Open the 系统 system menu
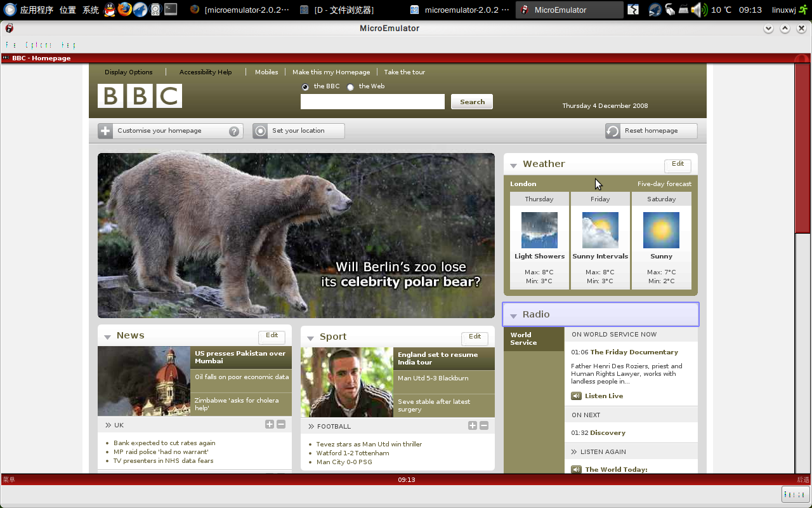Viewport: 812px width, 508px height. click(x=91, y=10)
